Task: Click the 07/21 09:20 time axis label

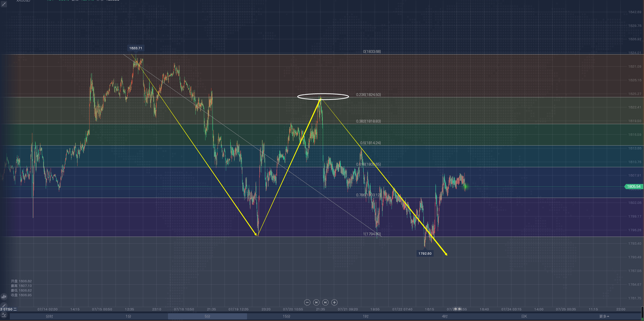Action: [348, 309]
